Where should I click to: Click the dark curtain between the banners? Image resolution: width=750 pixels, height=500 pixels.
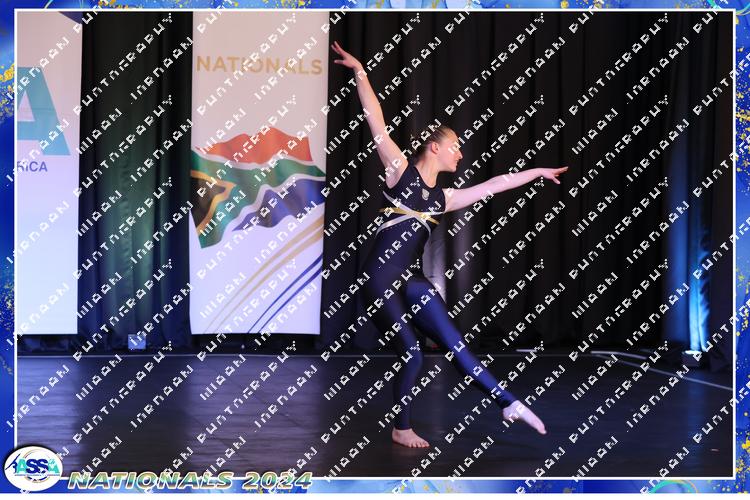click(x=135, y=180)
